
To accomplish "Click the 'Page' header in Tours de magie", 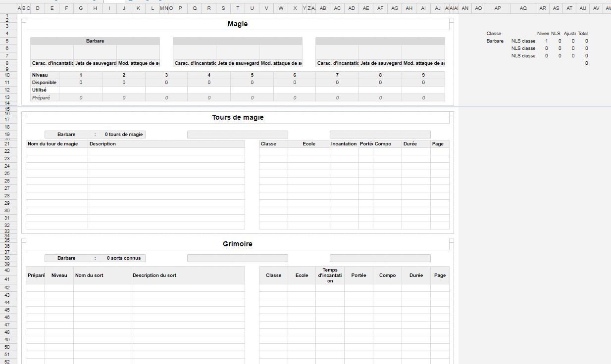I will tap(440, 144).
